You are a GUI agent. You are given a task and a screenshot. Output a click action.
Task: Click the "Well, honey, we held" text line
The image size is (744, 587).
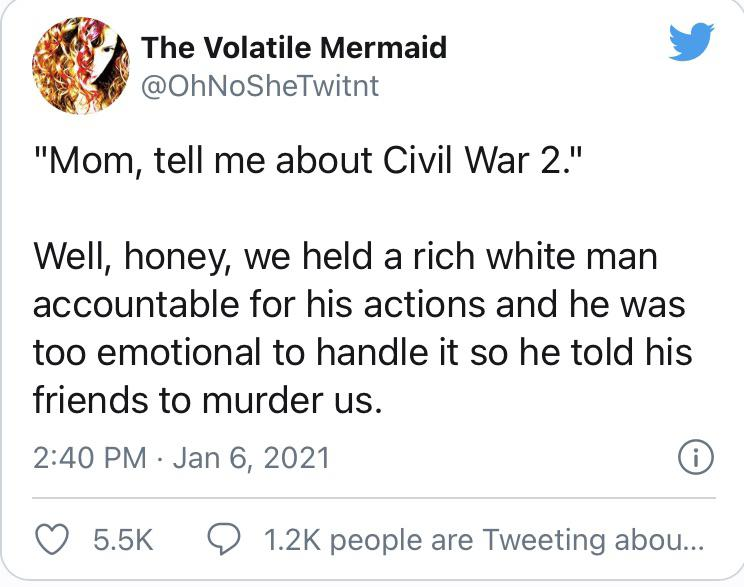click(x=346, y=257)
